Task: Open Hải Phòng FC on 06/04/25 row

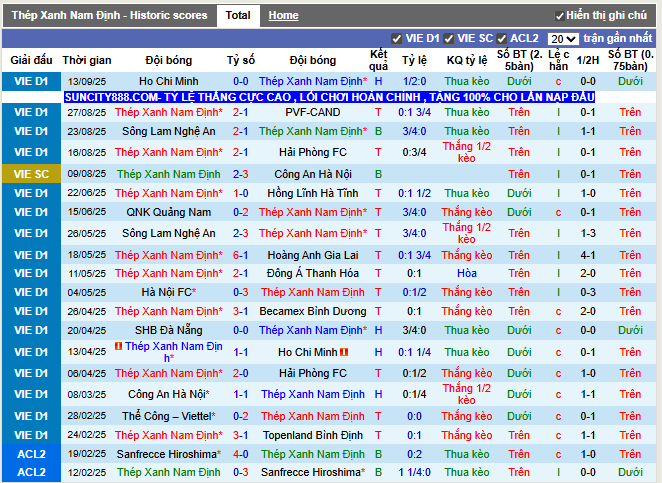Action: pyautogui.click(x=312, y=373)
